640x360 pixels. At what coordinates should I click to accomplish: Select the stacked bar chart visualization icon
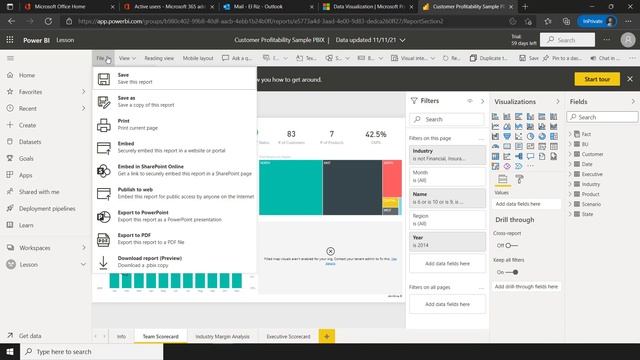[495, 117]
